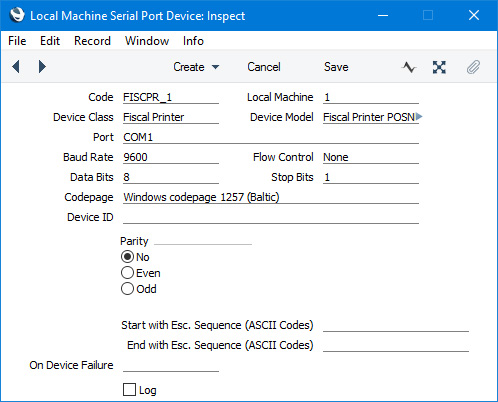
Task: Click the Cancel button
Action: (x=264, y=67)
